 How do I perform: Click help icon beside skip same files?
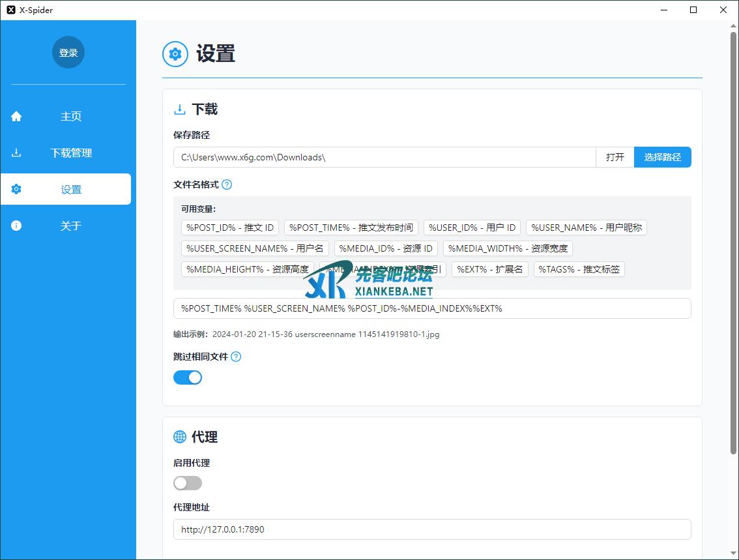(x=236, y=357)
